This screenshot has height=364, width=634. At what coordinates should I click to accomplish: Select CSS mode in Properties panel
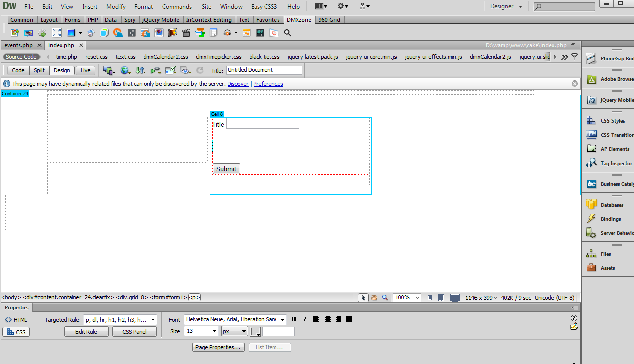16,332
